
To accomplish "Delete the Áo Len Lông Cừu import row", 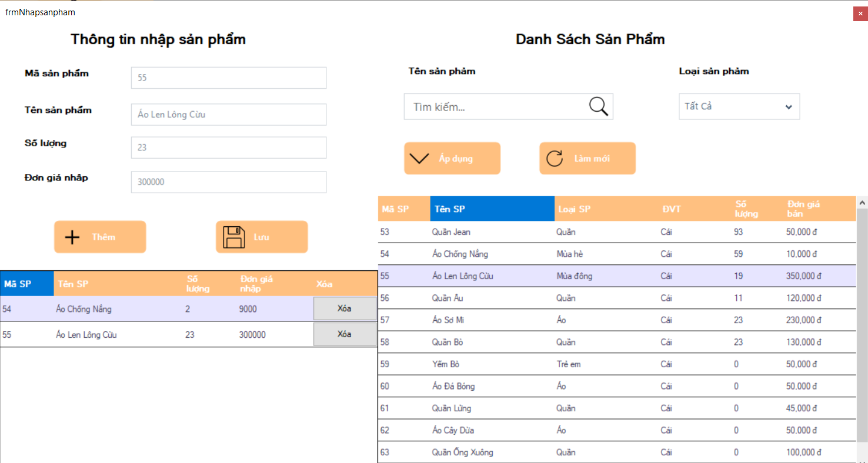I will [345, 334].
